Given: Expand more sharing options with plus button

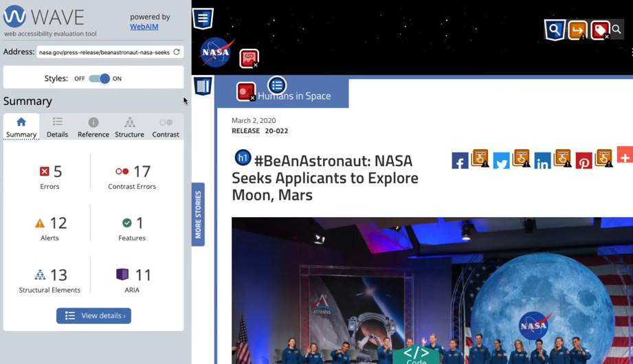Looking at the screenshot, I should click(625, 156).
